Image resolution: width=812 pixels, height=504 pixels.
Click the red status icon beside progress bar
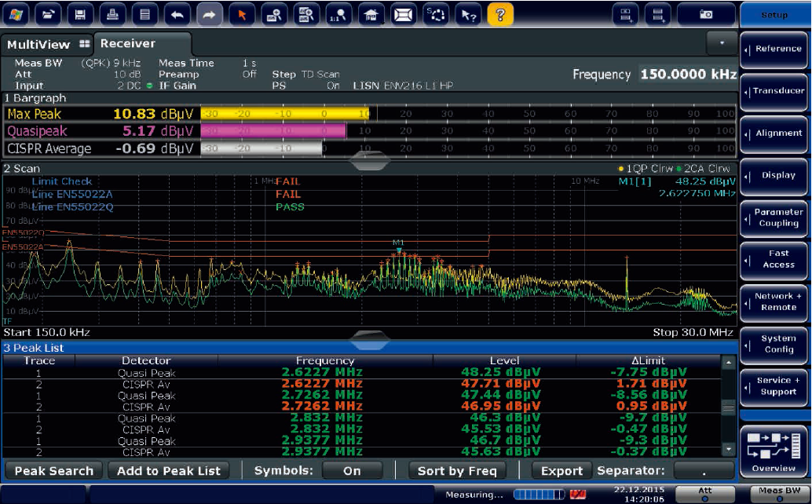point(577,495)
